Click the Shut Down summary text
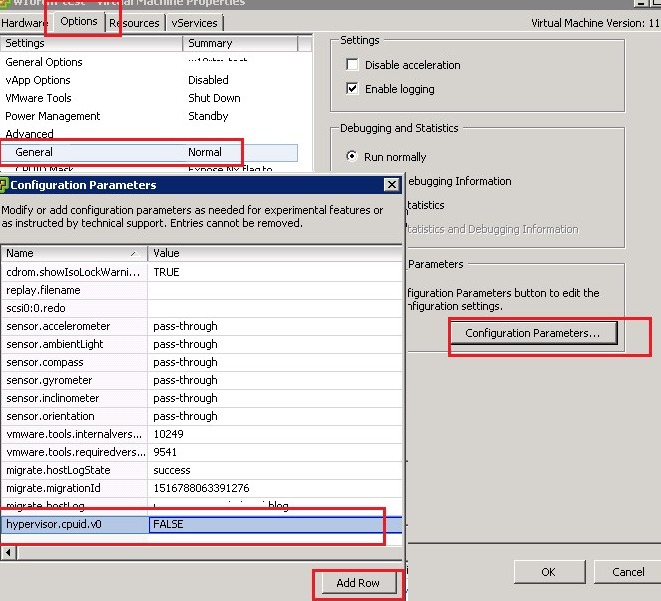 (x=214, y=98)
